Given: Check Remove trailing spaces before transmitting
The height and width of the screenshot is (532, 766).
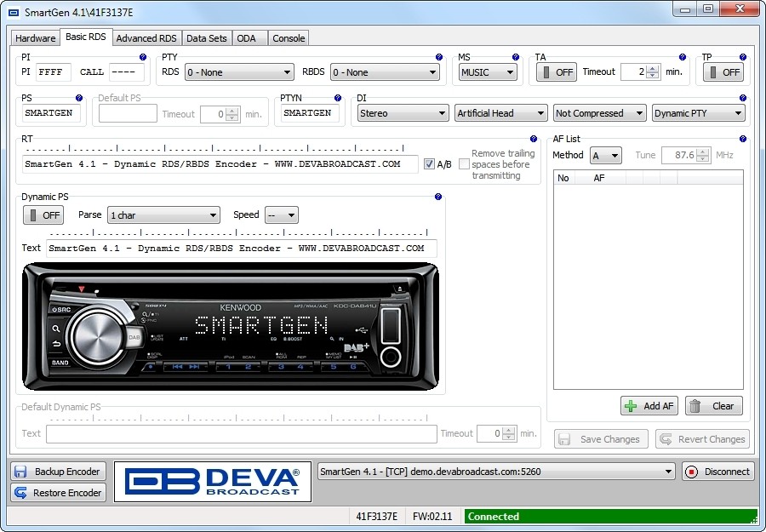Looking at the screenshot, I should tap(464, 164).
